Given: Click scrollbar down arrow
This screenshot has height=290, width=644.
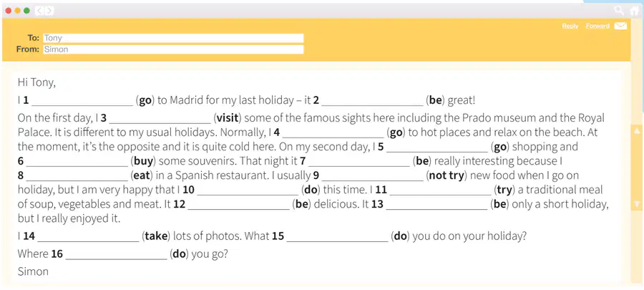Looking at the screenshot, I should pos(637,204).
